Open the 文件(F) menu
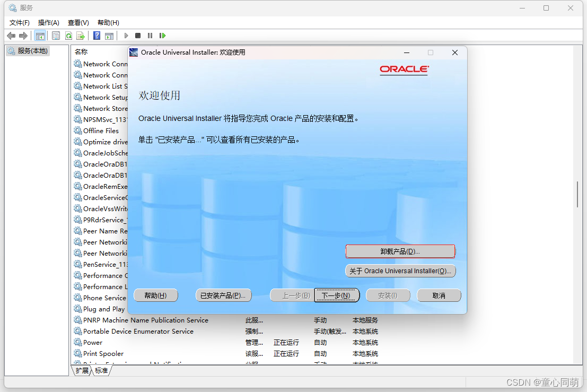This screenshot has height=392, width=587. point(20,23)
